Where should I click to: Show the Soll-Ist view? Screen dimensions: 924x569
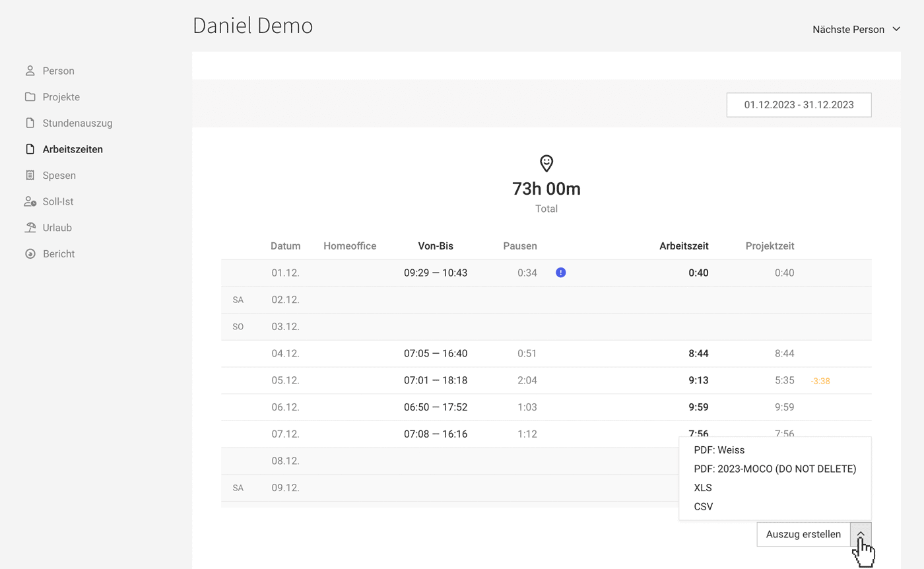coord(58,201)
